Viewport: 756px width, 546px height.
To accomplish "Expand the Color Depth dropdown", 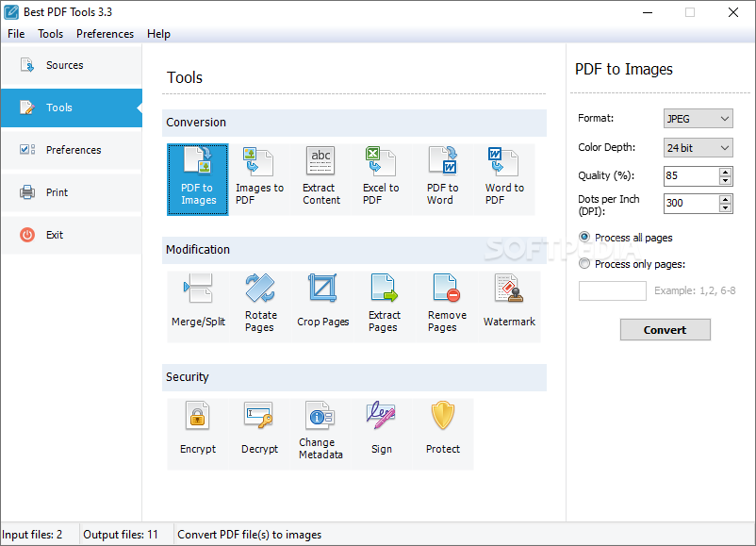I will coord(698,148).
